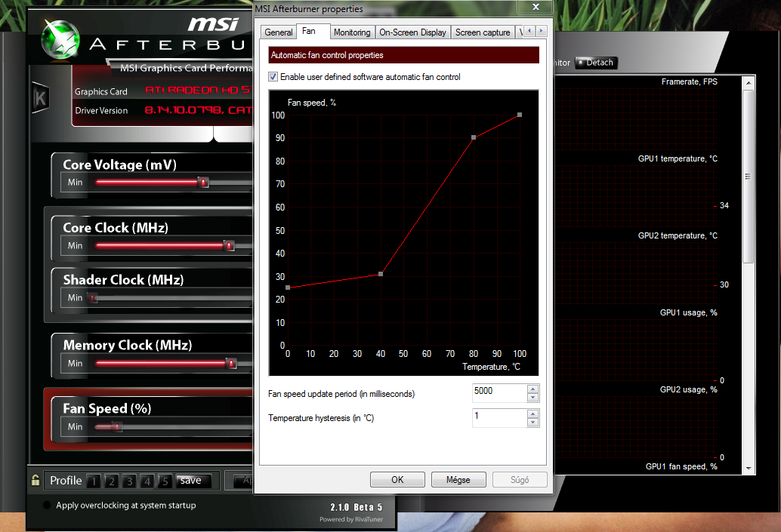The image size is (781, 532).
Task: Select the Fan tab
Action: click(313, 31)
